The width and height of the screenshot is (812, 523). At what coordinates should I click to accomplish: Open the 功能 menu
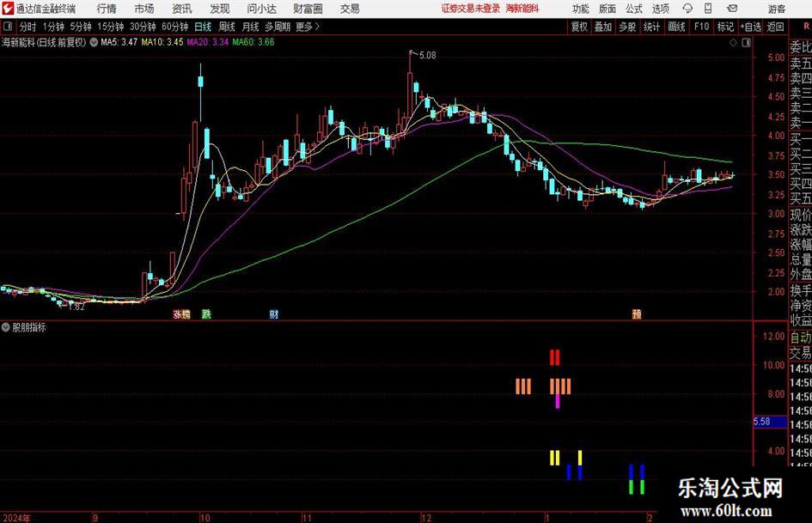pos(581,9)
